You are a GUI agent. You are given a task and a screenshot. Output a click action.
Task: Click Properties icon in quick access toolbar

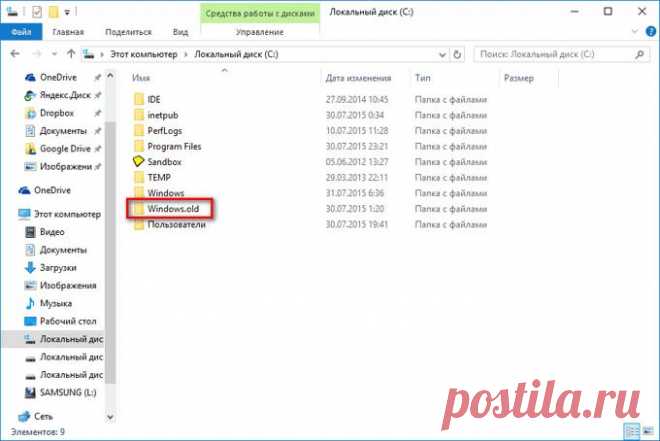pos(37,12)
